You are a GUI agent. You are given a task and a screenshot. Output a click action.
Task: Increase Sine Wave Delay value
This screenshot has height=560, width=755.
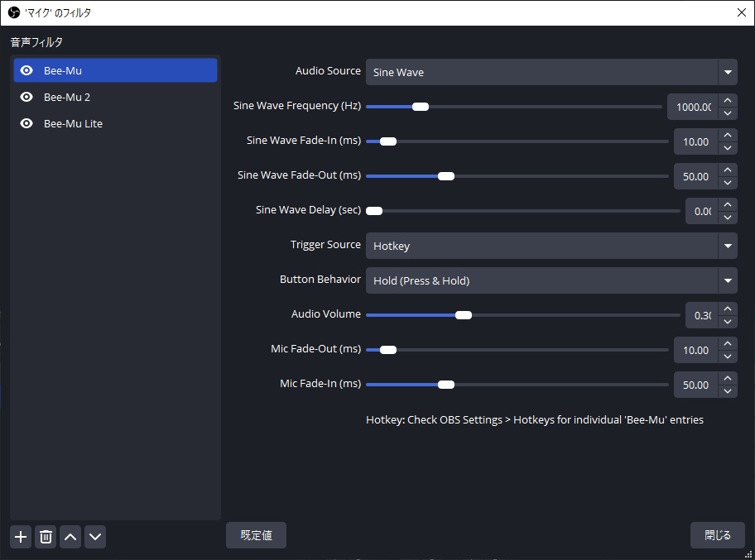[728, 204]
